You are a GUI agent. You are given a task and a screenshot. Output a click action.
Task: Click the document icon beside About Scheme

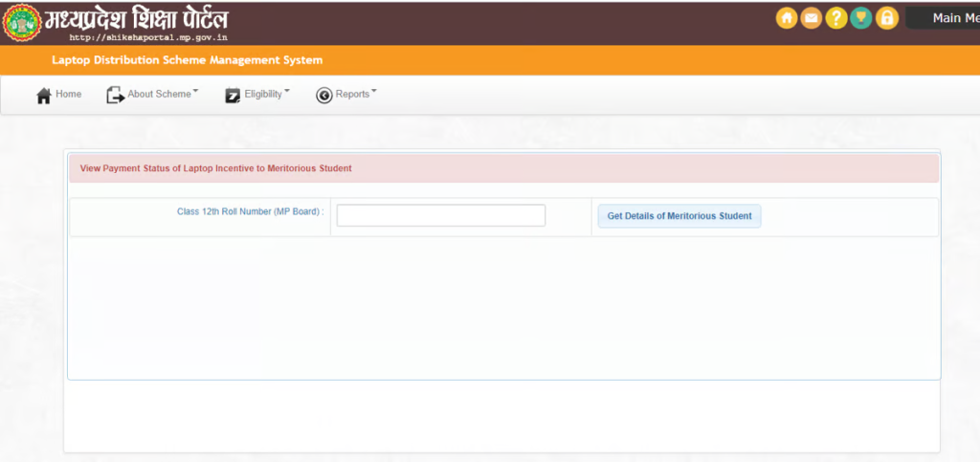(x=115, y=95)
